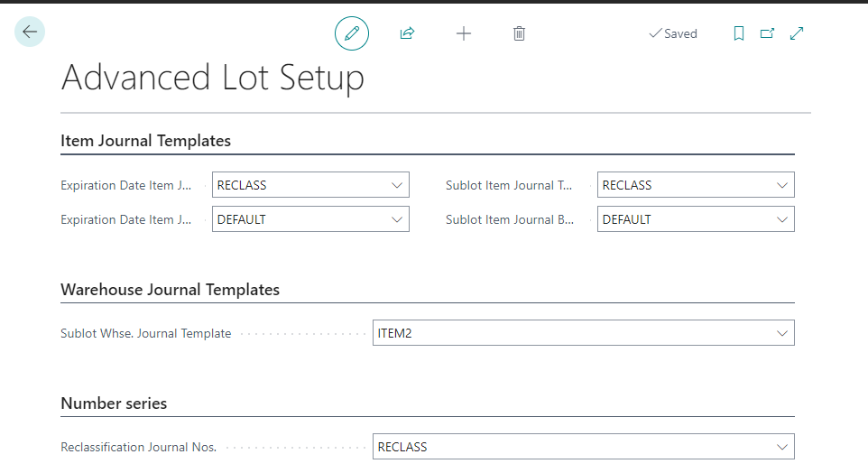The width and height of the screenshot is (868, 473).
Task: Click the Saved status indicator
Action: (x=673, y=33)
